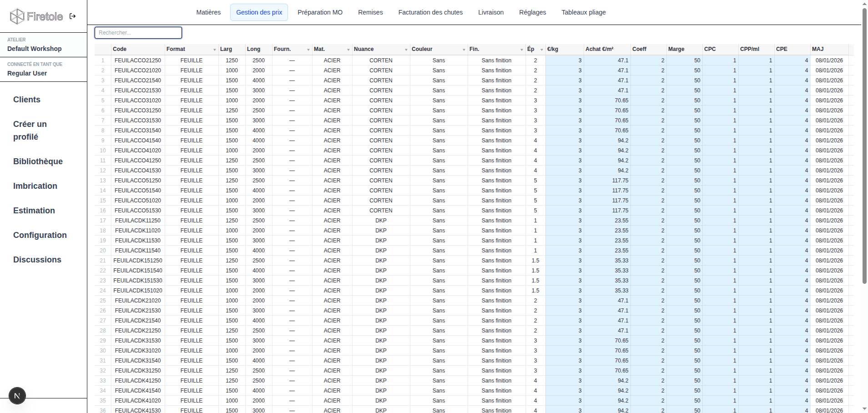Click the CPP/ml column header
This screenshot has width=868, height=413.
(x=757, y=49)
